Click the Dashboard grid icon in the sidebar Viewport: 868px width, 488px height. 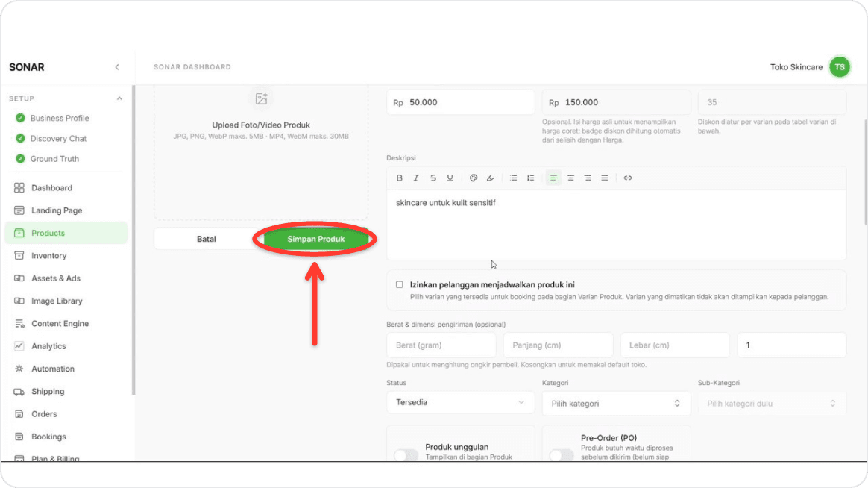coord(19,188)
